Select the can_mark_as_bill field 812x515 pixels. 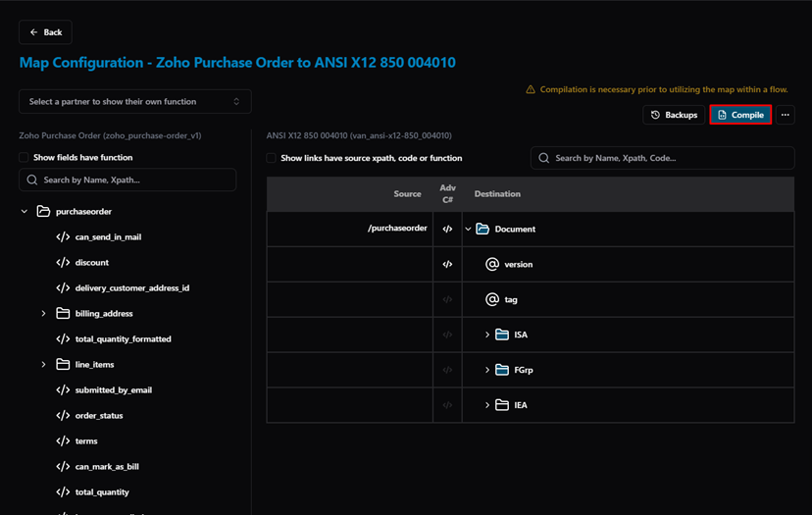tap(107, 466)
